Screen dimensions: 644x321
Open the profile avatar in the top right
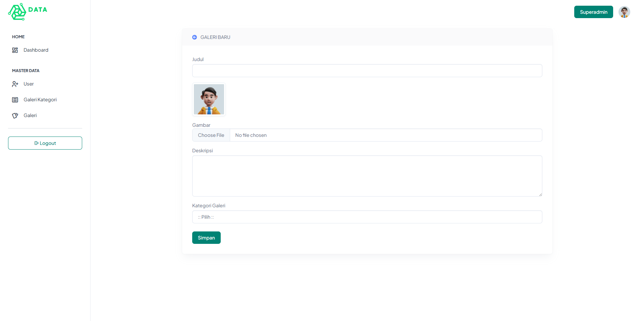click(x=624, y=12)
